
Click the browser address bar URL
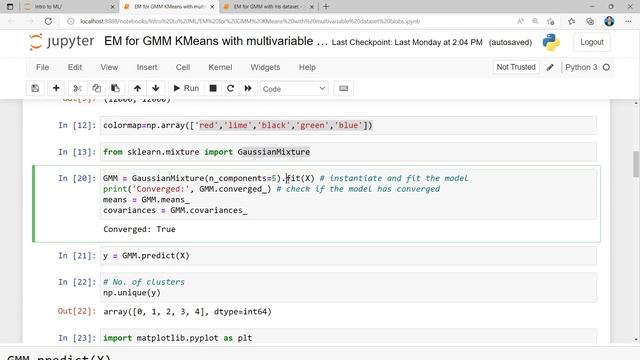click(250, 21)
